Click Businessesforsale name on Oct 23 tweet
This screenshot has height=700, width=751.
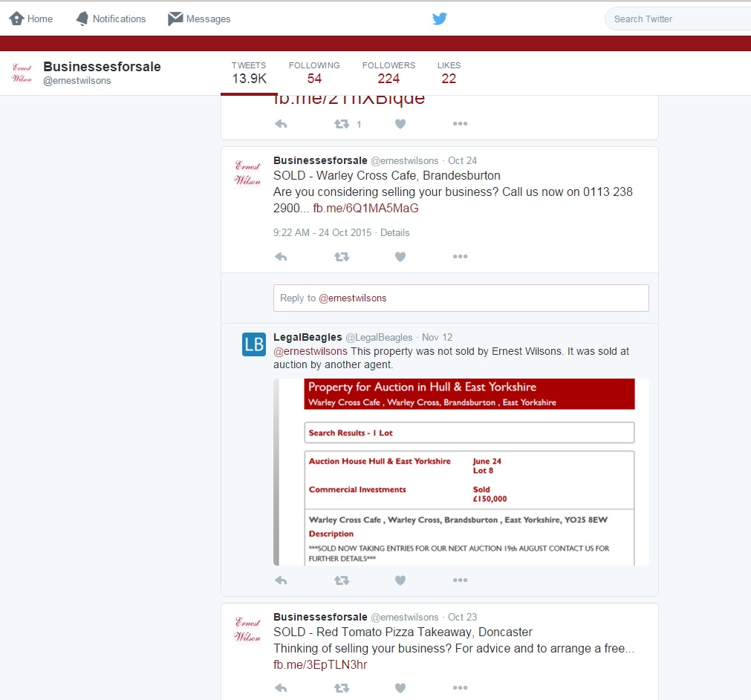pyautogui.click(x=320, y=617)
